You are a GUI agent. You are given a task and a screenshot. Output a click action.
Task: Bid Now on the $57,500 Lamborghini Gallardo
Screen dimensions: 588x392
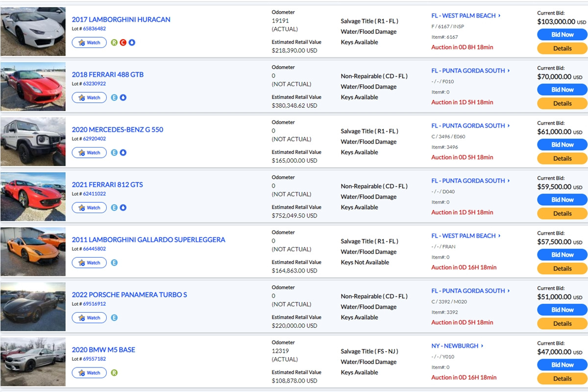[x=562, y=254]
